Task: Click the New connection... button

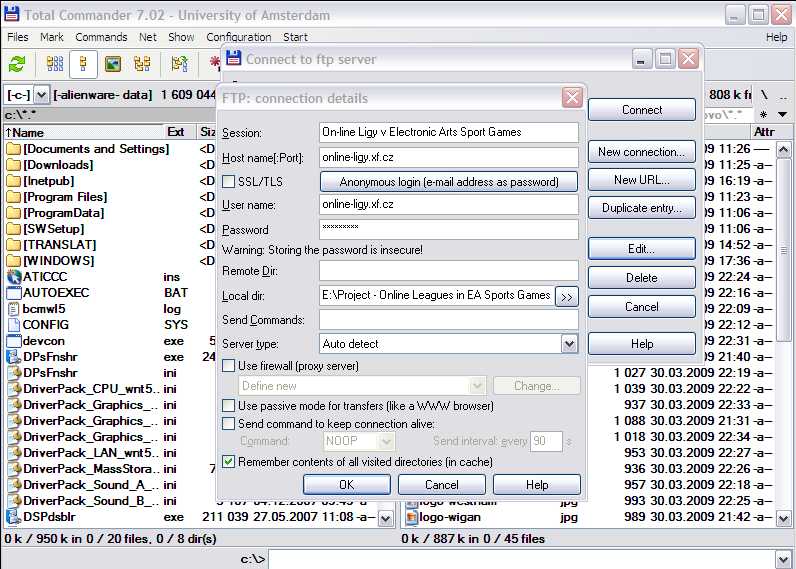Action: 642,152
